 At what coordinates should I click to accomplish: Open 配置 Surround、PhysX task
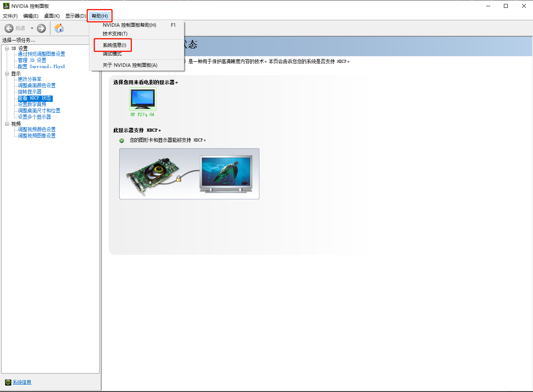[x=41, y=67]
